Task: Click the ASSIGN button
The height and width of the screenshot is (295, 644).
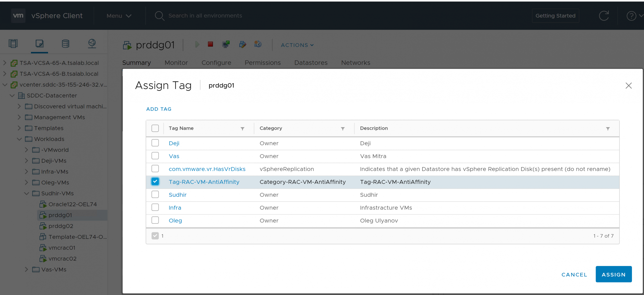Action: click(613, 274)
